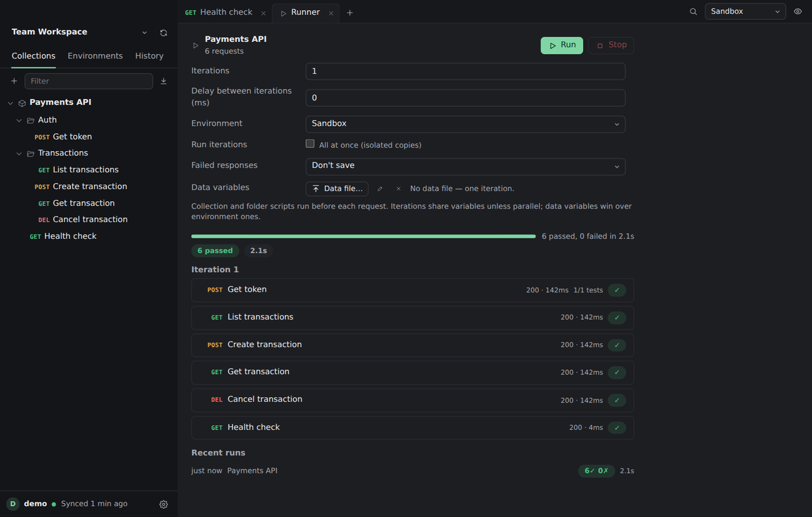
Task: Add a new tab with the plus icon
Action: [350, 12]
